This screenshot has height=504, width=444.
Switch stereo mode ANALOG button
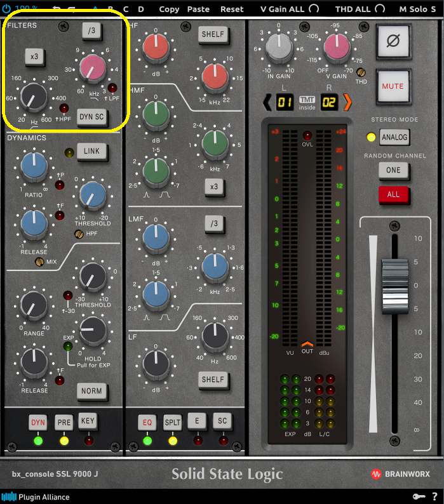click(394, 137)
